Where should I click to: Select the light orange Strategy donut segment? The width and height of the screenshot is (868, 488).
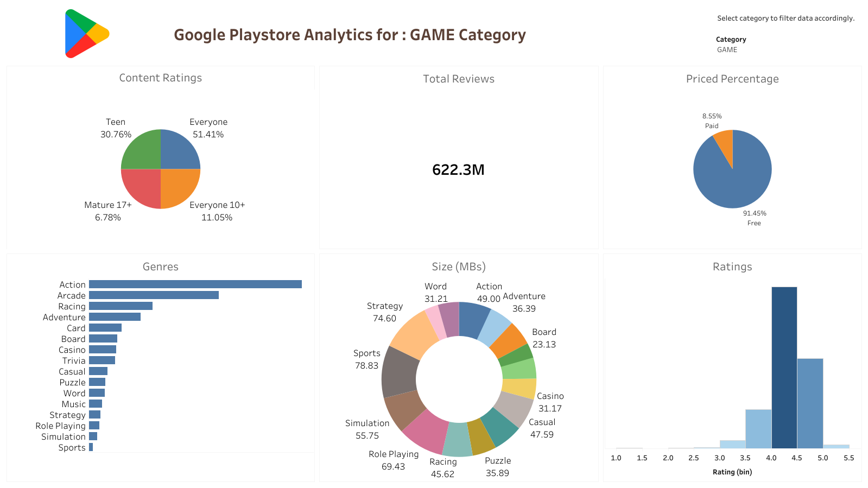(414, 333)
